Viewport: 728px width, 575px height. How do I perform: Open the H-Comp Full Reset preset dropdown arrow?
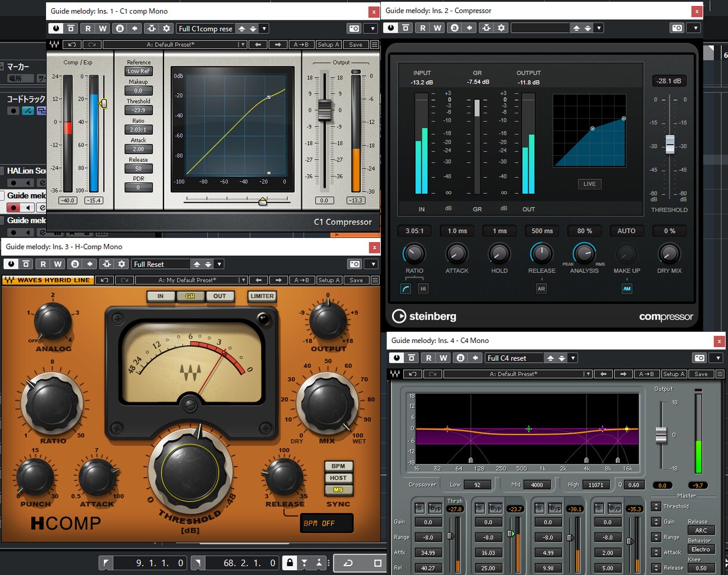(x=219, y=264)
